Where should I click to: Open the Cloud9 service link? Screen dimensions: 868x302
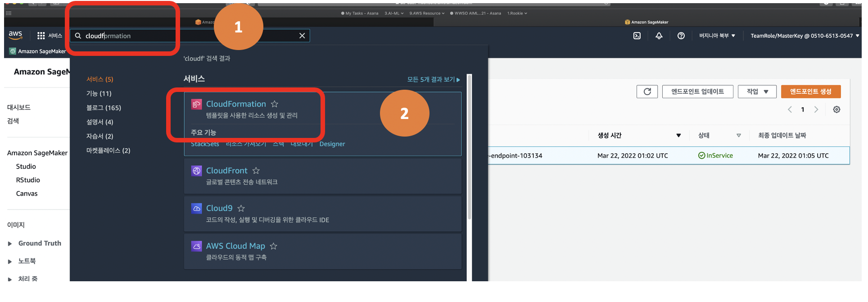(x=219, y=208)
